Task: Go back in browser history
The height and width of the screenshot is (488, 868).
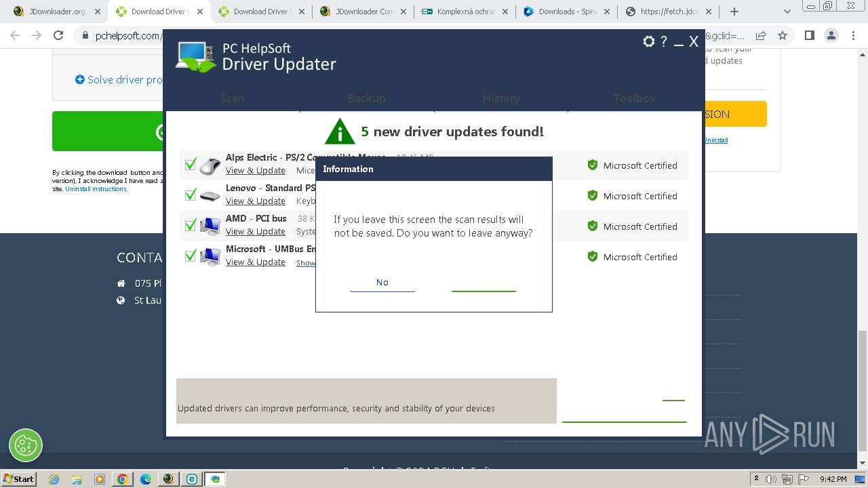Action: [x=15, y=35]
